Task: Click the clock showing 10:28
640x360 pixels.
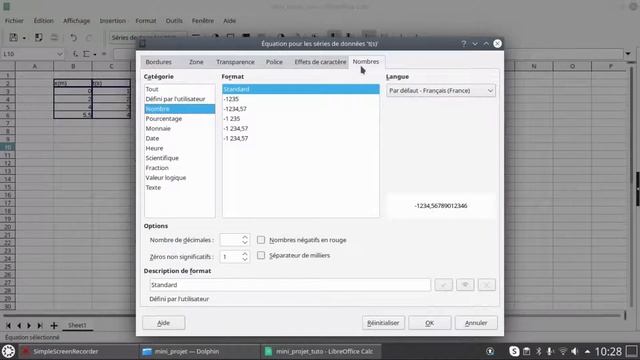Action: (608, 351)
